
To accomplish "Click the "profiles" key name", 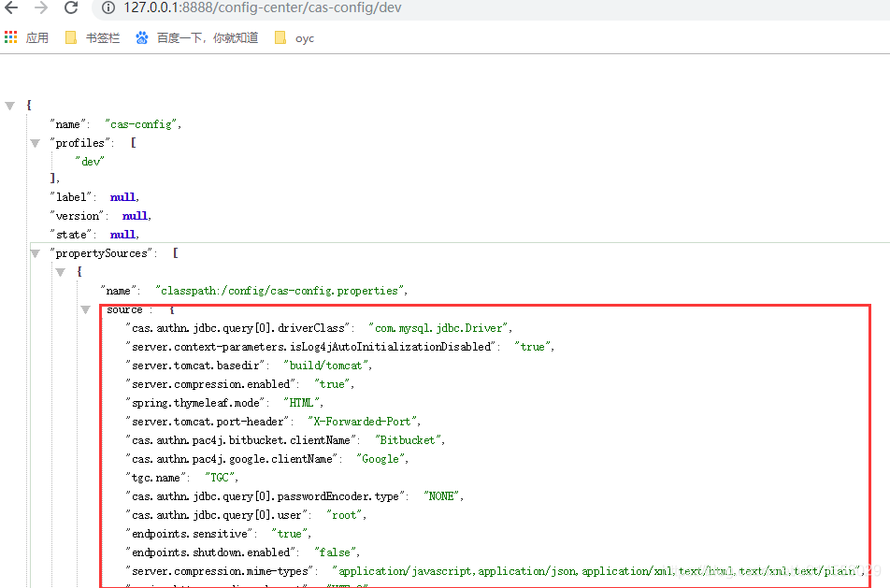I will tap(80, 143).
